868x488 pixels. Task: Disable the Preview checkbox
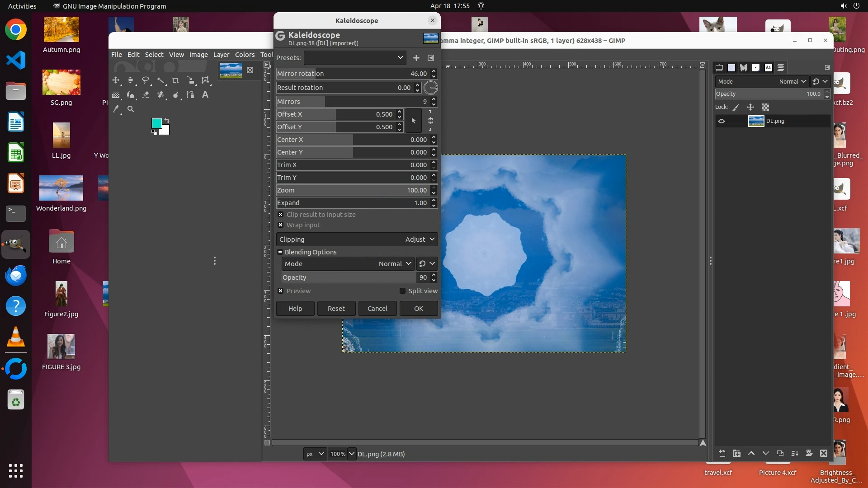(x=281, y=291)
